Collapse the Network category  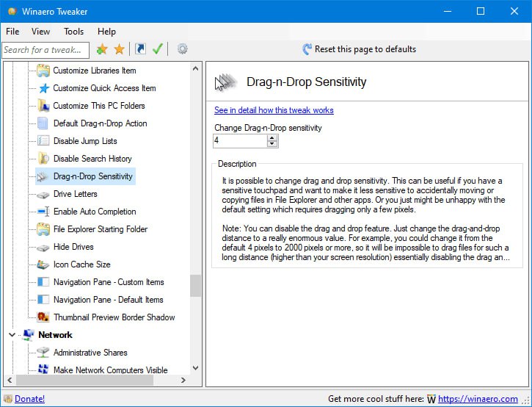click(x=12, y=335)
